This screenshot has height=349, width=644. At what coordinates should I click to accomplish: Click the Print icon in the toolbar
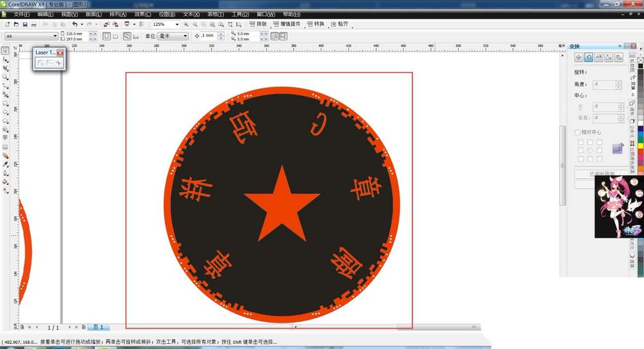33,24
